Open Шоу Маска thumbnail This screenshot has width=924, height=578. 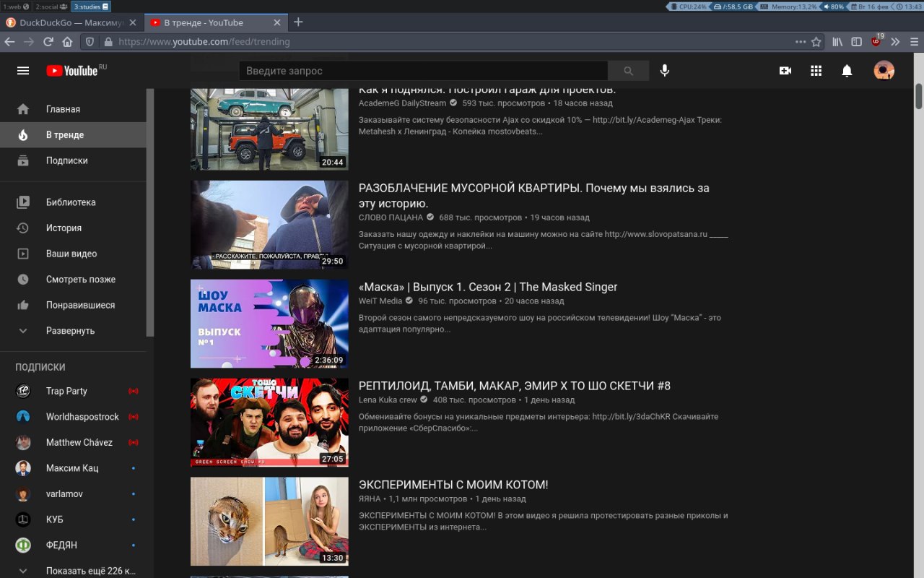coord(269,324)
